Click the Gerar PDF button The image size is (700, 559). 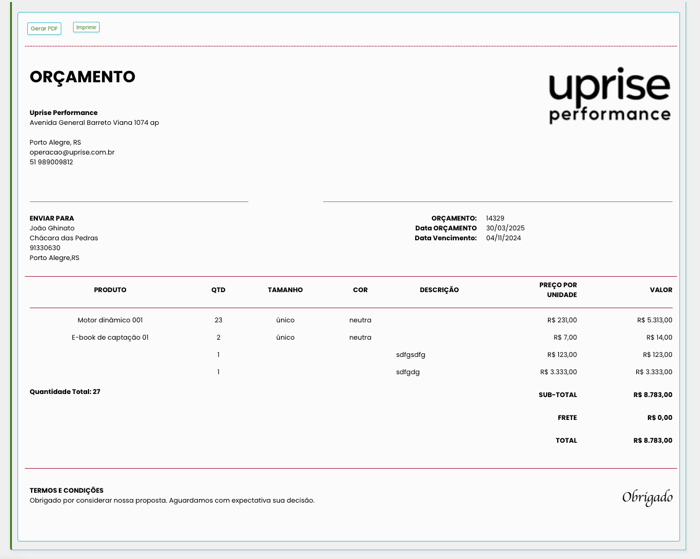tap(44, 28)
